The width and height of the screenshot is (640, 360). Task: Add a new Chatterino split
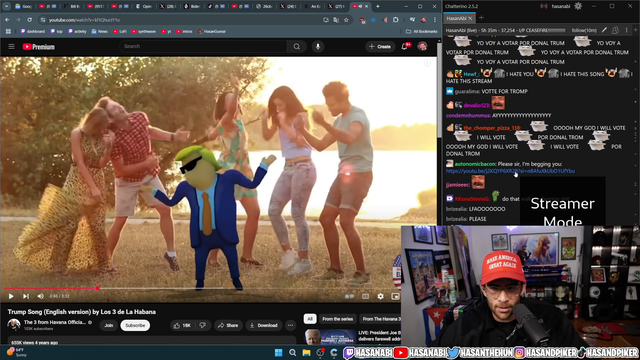coord(636,30)
